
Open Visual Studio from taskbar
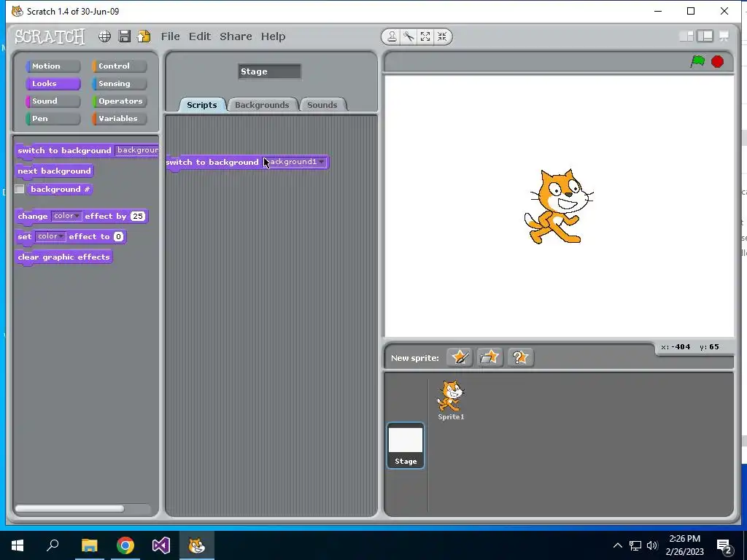(x=161, y=545)
